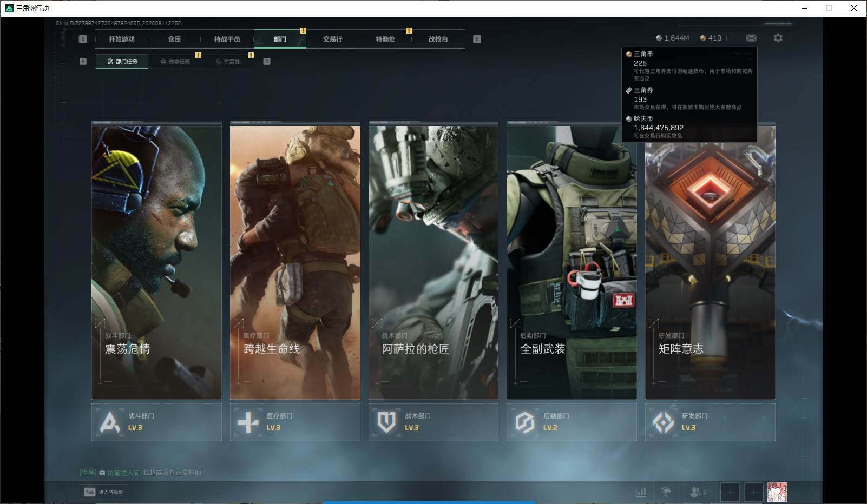
Task: Click the 1,644M 哈夫币 balance
Action: coord(672,38)
